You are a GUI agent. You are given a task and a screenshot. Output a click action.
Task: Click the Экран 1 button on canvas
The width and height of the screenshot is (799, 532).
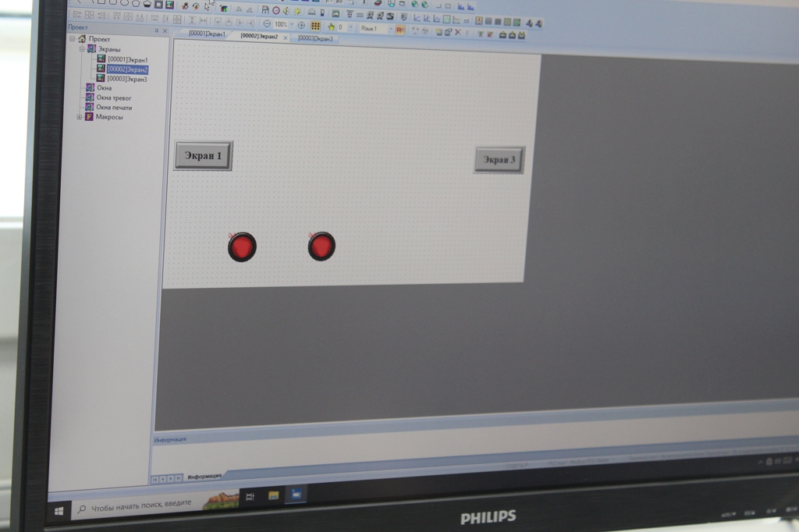coord(203,156)
